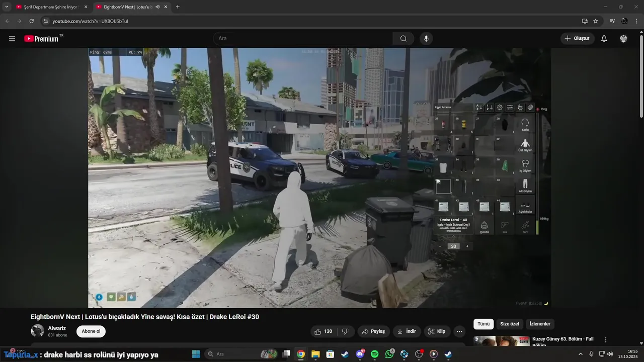Select the İç Giyim undershirt slot
644x362 pixels.
pos(525,166)
